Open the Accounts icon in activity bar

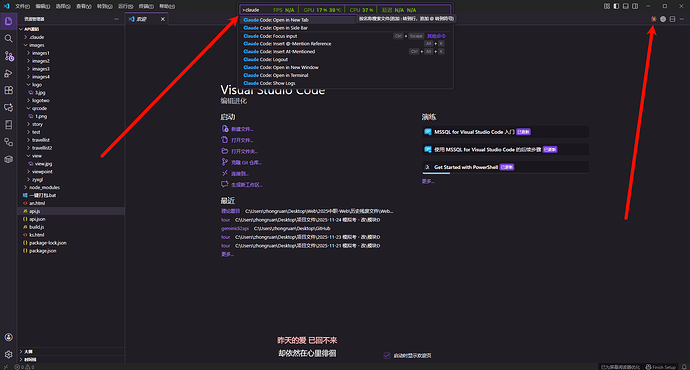tap(8, 337)
